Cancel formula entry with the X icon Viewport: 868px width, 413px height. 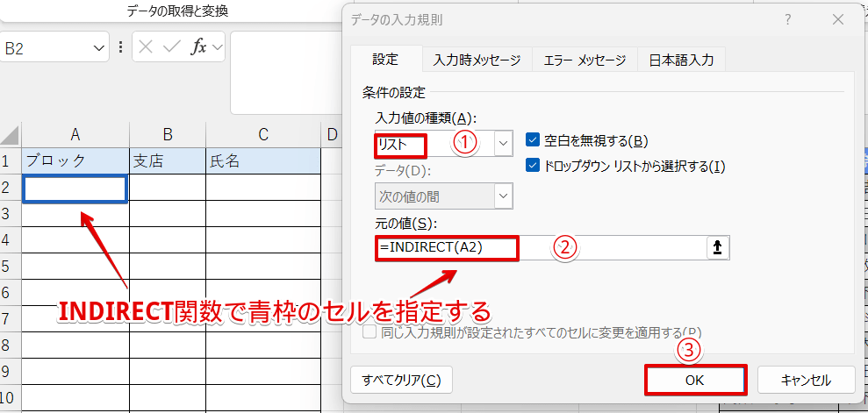click(146, 47)
